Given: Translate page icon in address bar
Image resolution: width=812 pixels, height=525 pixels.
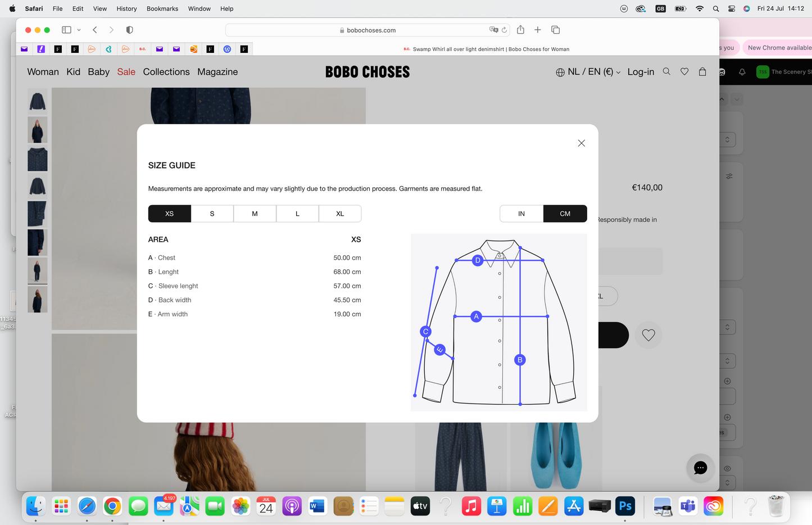Looking at the screenshot, I should 493,30.
